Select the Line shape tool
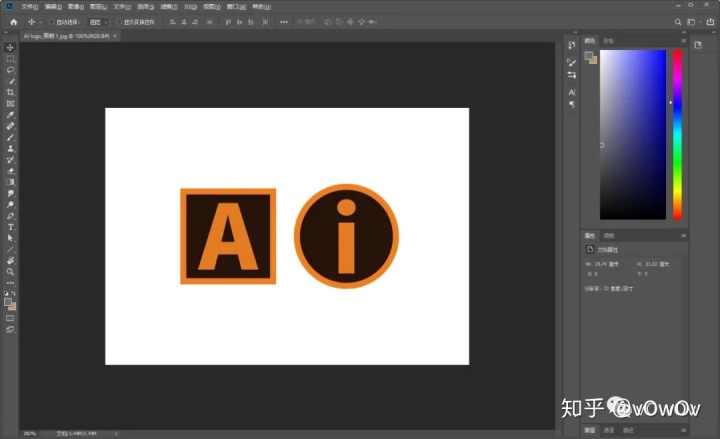 (x=10, y=249)
